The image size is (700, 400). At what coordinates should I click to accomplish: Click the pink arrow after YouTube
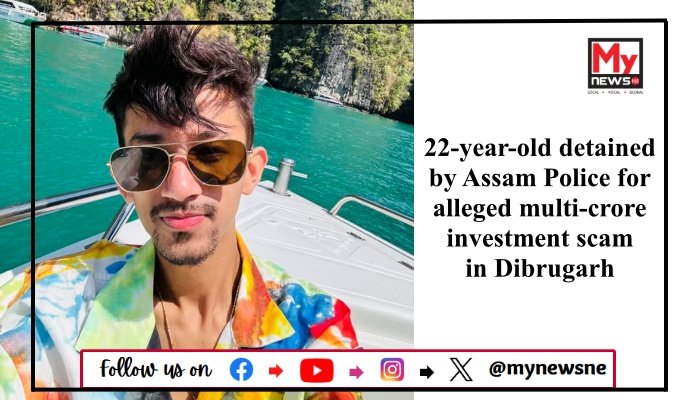click(x=356, y=371)
